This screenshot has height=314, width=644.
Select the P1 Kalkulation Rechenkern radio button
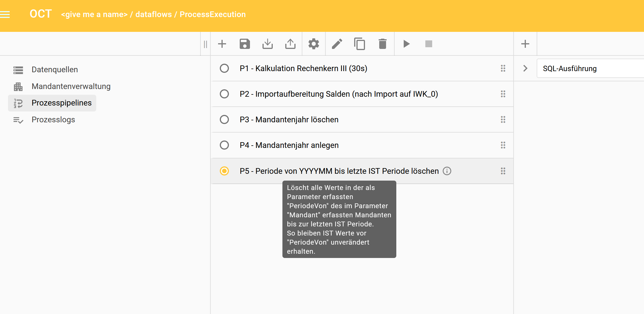pyautogui.click(x=224, y=69)
